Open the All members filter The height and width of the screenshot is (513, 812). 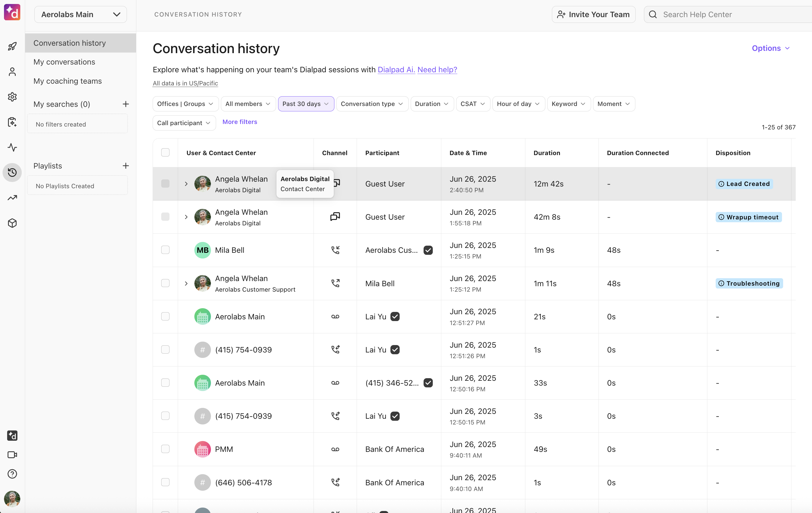point(248,104)
